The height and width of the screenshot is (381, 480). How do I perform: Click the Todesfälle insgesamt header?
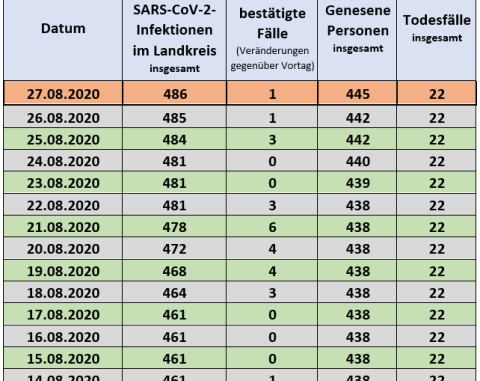[x=436, y=40]
